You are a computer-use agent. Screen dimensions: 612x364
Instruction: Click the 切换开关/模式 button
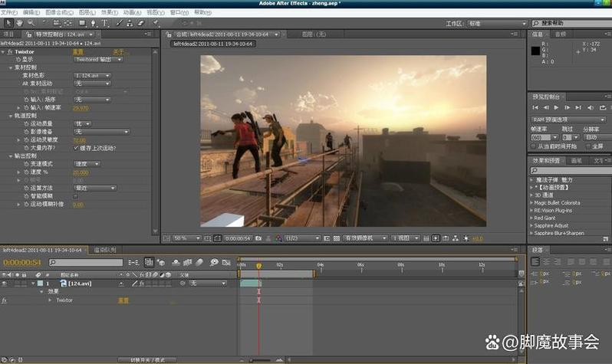point(147,359)
